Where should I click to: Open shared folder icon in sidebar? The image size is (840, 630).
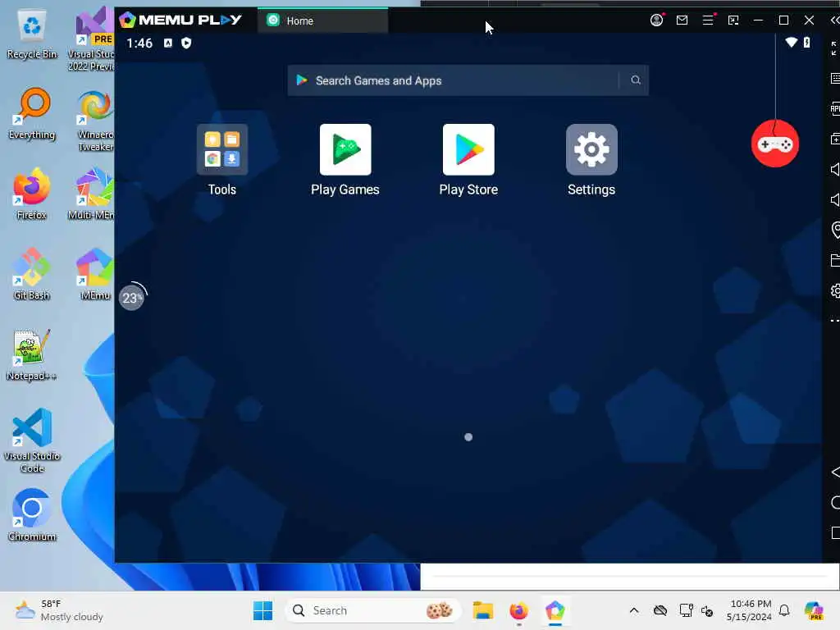pos(834,260)
